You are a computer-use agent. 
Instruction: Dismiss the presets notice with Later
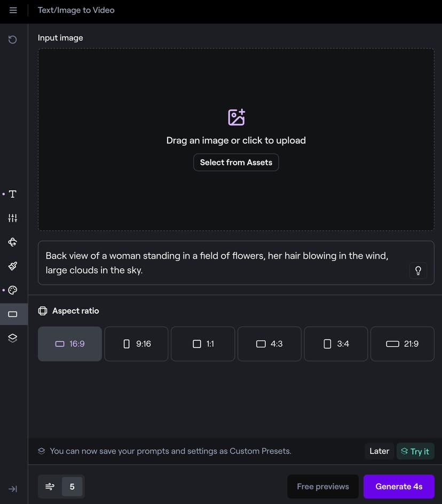tap(379, 451)
